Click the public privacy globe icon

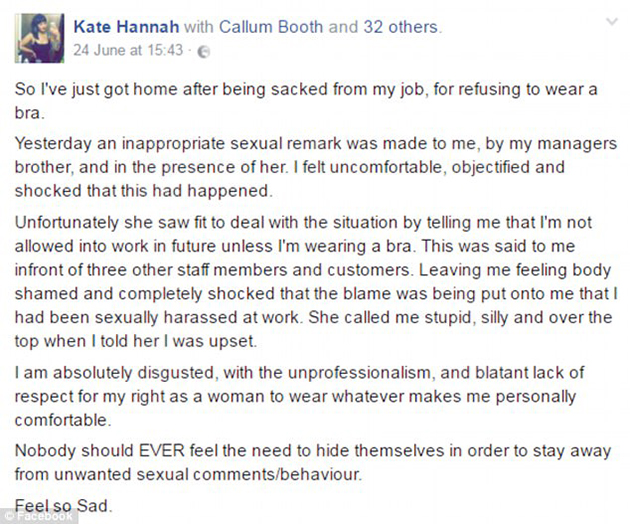[x=205, y=50]
